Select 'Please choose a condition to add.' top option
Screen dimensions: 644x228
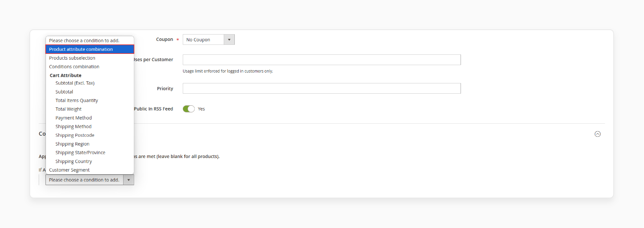(x=90, y=40)
